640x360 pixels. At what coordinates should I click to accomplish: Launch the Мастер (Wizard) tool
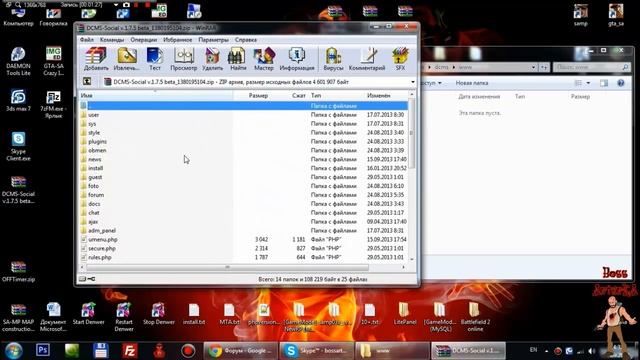pos(264,59)
